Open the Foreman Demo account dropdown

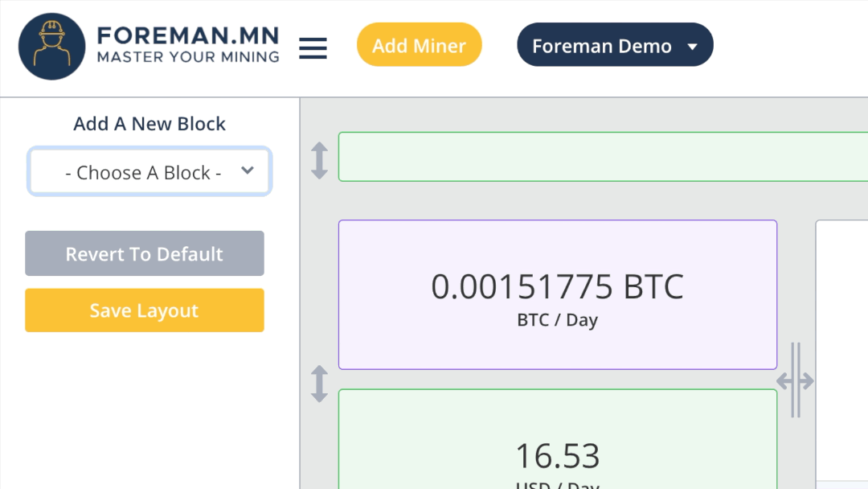click(615, 45)
